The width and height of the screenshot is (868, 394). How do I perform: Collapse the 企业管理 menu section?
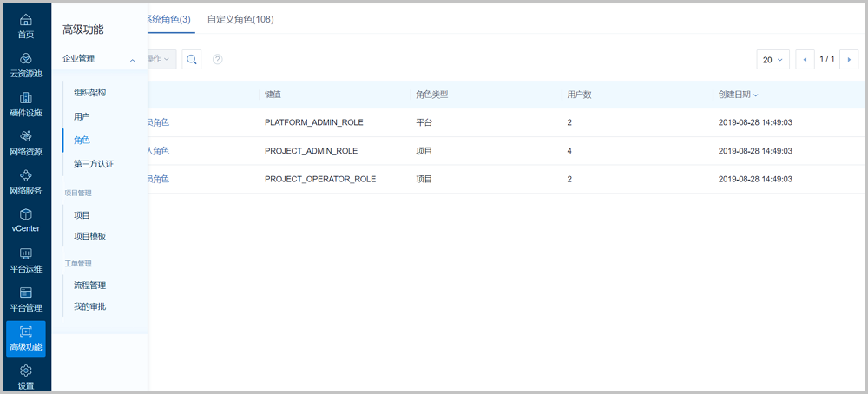tap(132, 60)
